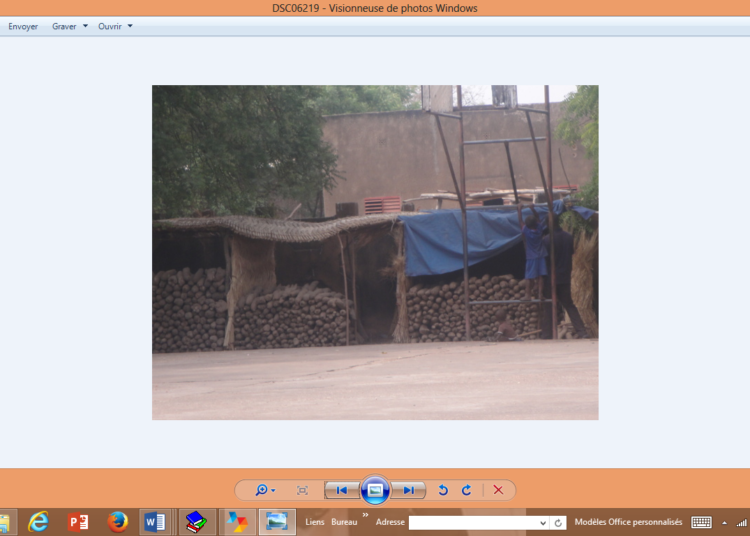
Task: Expand the Graver dropdown arrow
Action: point(85,26)
